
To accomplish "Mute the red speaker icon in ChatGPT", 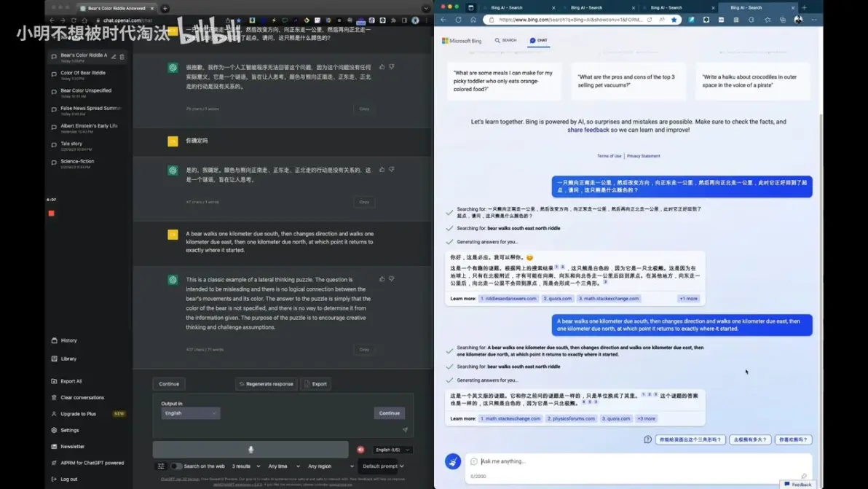I will [x=361, y=450].
